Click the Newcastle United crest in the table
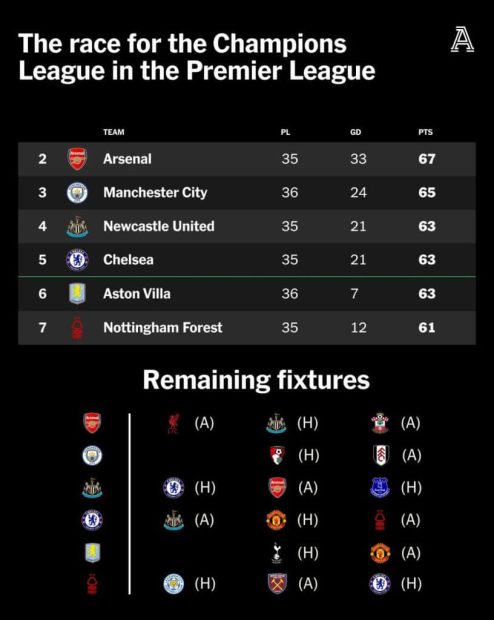 [x=77, y=227]
